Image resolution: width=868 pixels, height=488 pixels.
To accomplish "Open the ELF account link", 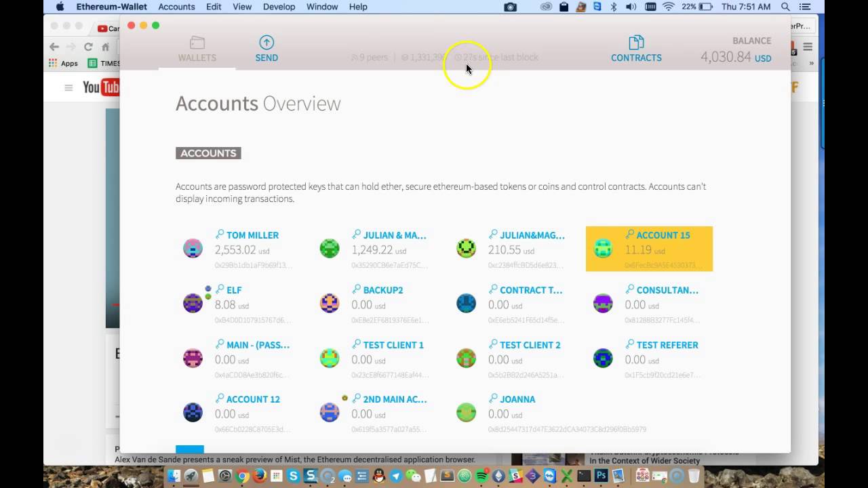I will point(234,290).
